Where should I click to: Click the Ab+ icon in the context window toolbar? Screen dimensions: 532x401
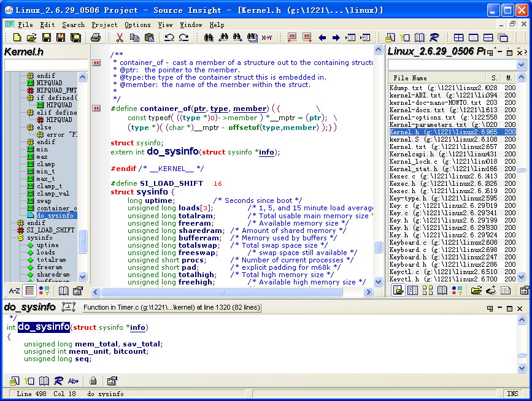tap(73, 381)
